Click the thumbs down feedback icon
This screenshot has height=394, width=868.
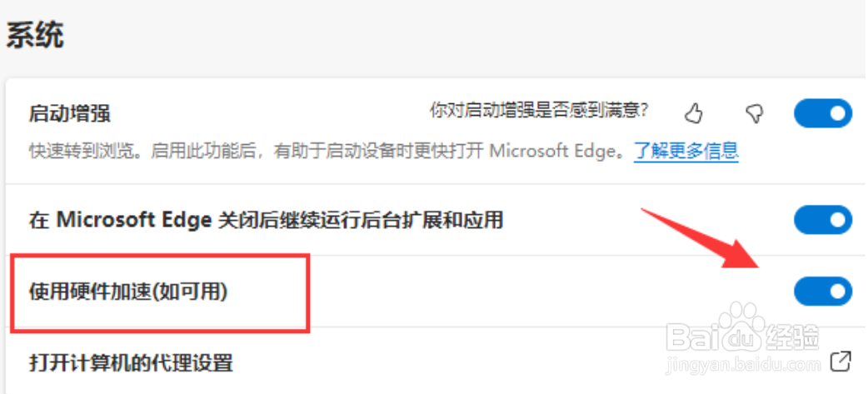[x=754, y=114]
